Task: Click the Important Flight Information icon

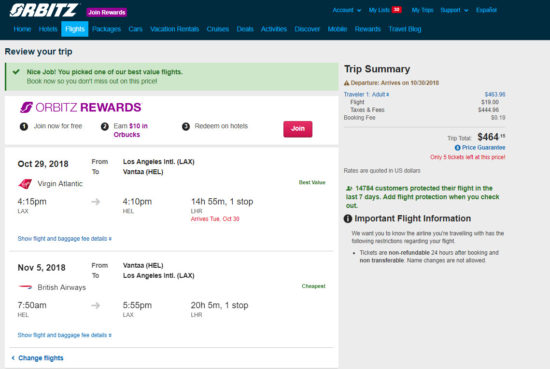Action: point(348,219)
